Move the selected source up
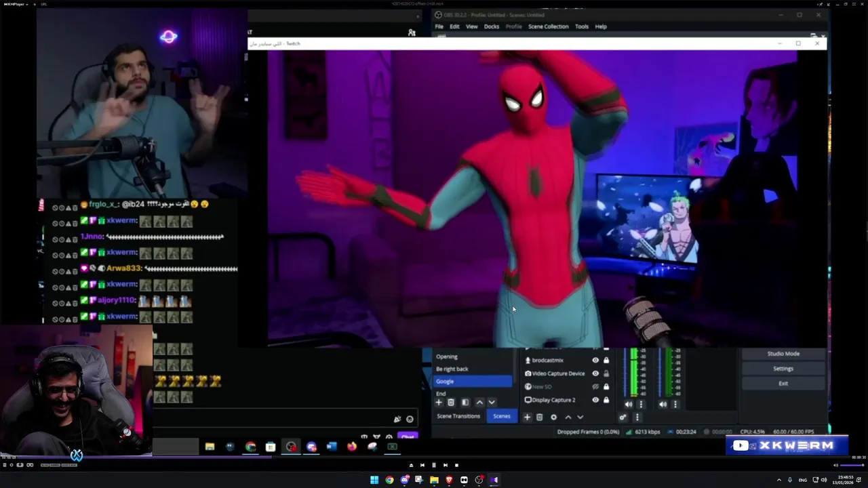868x488 pixels. [x=568, y=418]
